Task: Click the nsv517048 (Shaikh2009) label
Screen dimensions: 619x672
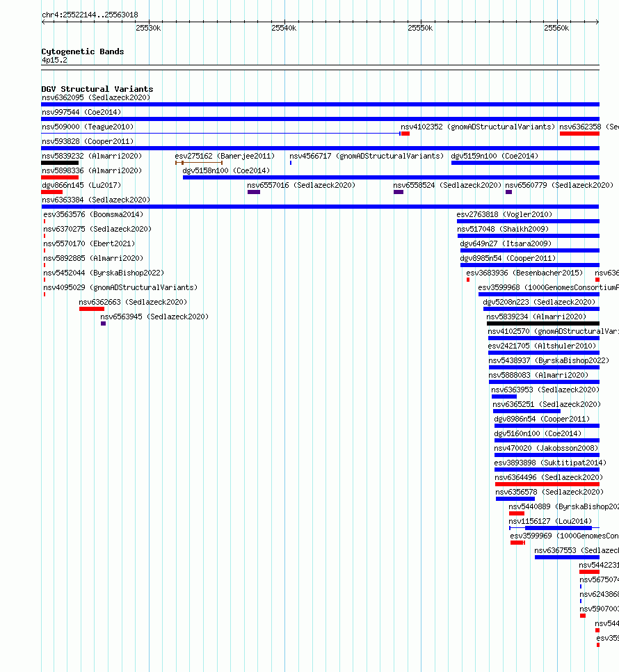Action: click(503, 229)
